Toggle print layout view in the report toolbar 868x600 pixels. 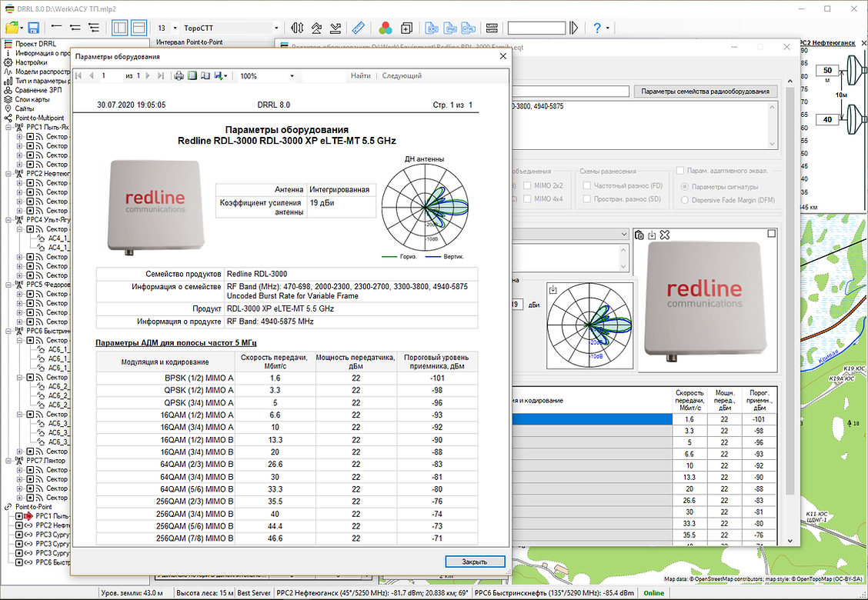[x=192, y=76]
